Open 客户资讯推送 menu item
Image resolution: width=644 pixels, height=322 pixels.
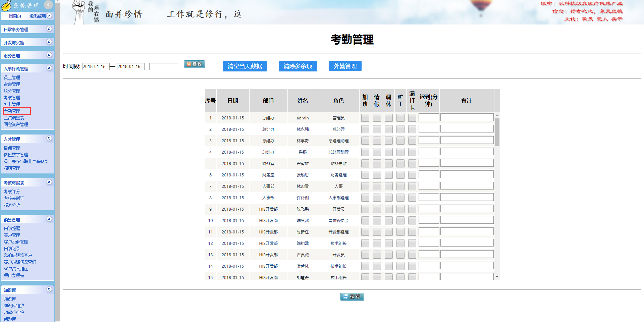16,269
